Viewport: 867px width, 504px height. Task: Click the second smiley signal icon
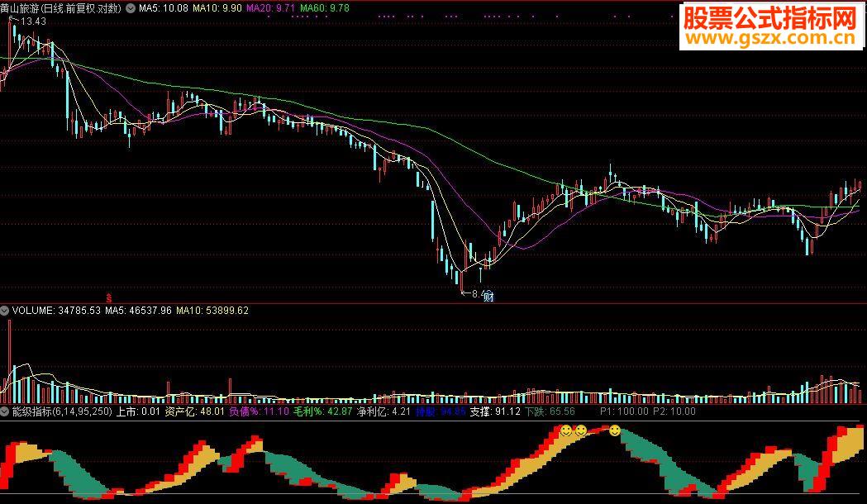(x=580, y=430)
